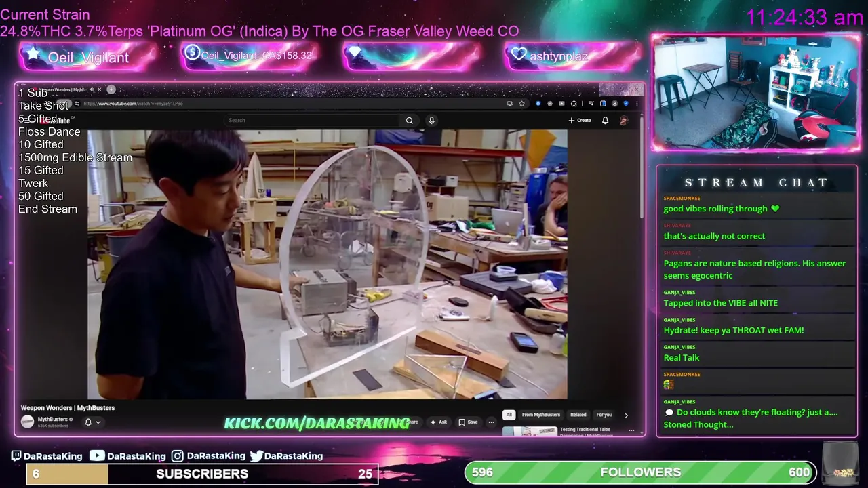Screen dimensions: 868x488
Task: Select the All filter chip
Action: pos(509,415)
